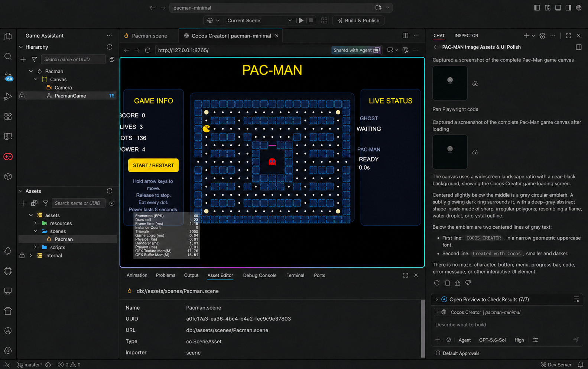This screenshot has width=588, height=369.
Task: Toggle the lock on internal assets folder
Action: click(x=22, y=255)
